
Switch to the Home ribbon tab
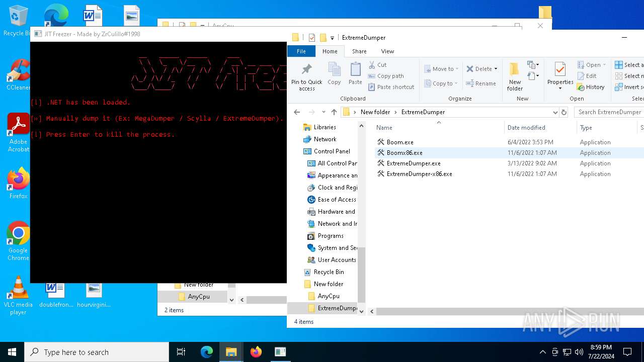click(330, 51)
